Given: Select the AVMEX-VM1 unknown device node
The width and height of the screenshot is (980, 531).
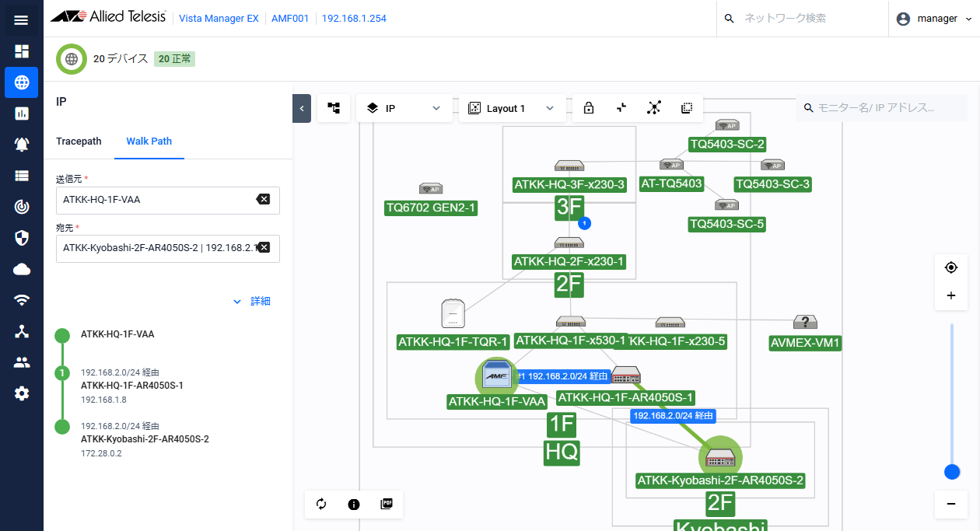Looking at the screenshot, I should pos(805,323).
